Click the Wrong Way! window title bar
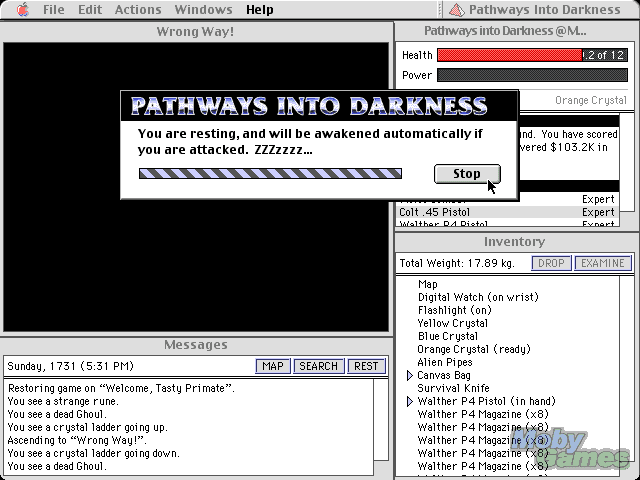640x480 pixels. click(196, 31)
